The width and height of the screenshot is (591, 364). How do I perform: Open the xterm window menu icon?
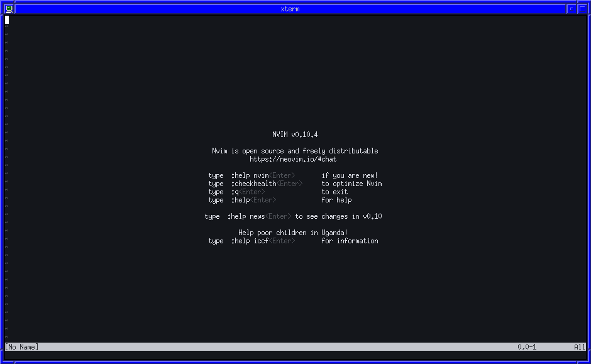9,9
